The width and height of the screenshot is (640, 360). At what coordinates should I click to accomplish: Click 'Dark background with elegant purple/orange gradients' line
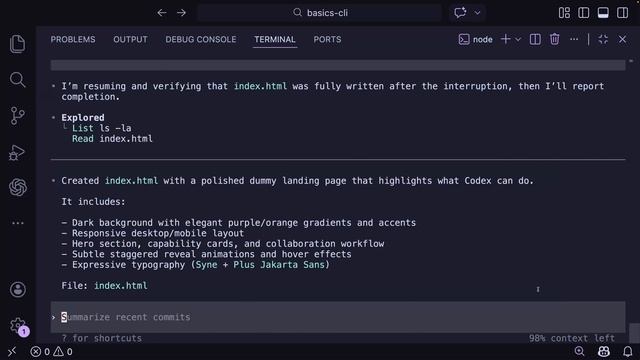click(238, 223)
